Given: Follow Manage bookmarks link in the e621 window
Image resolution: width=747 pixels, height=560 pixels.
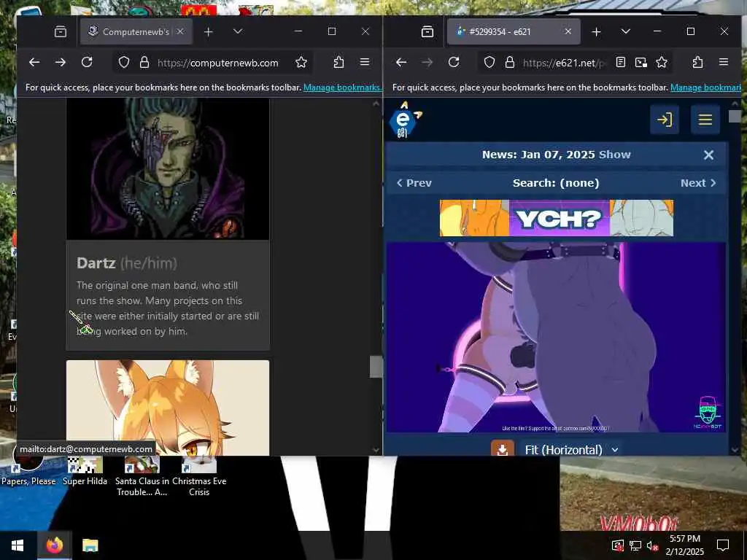Looking at the screenshot, I should click(x=705, y=87).
